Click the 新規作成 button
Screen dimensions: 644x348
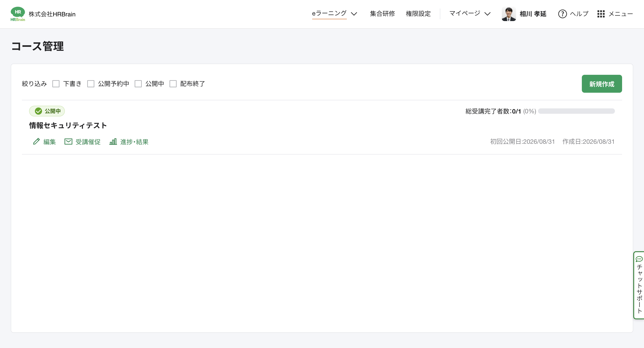coord(602,84)
